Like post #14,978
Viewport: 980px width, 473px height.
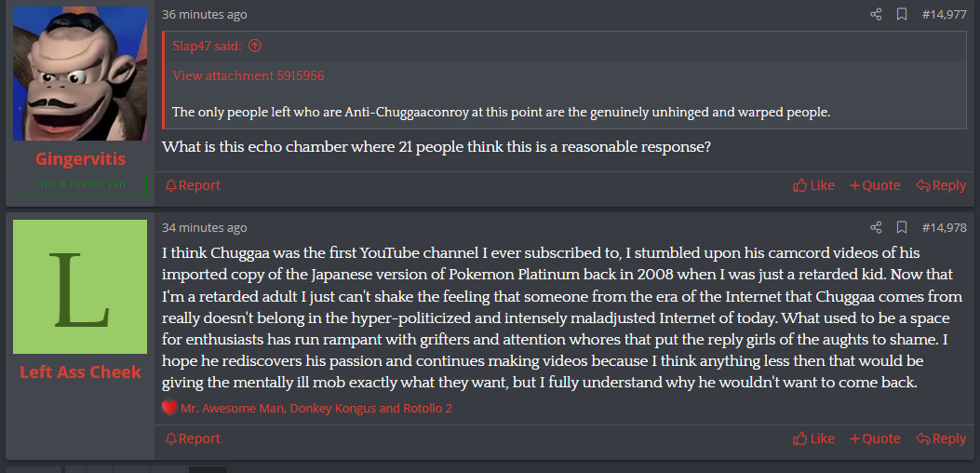(x=813, y=439)
